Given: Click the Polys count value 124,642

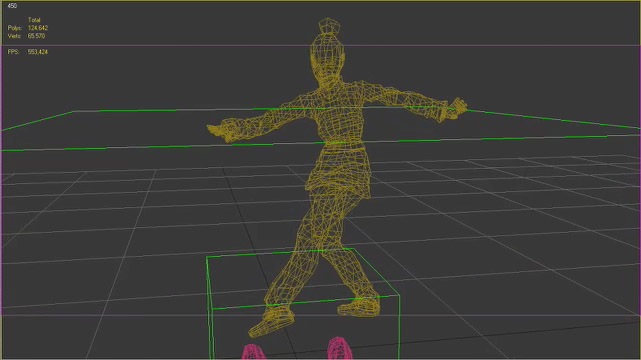Looking at the screenshot, I should click(38, 28).
